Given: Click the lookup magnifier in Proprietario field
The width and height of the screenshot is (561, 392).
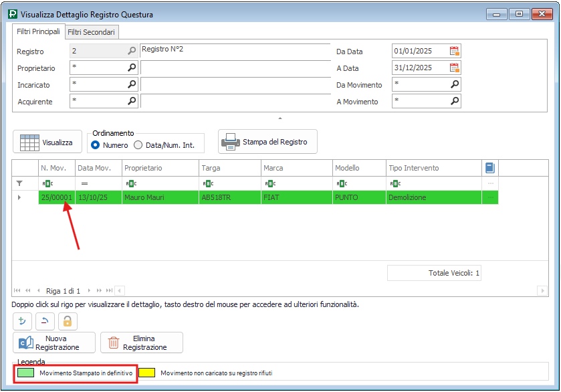Looking at the screenshot, I should (x=132, y=68).
